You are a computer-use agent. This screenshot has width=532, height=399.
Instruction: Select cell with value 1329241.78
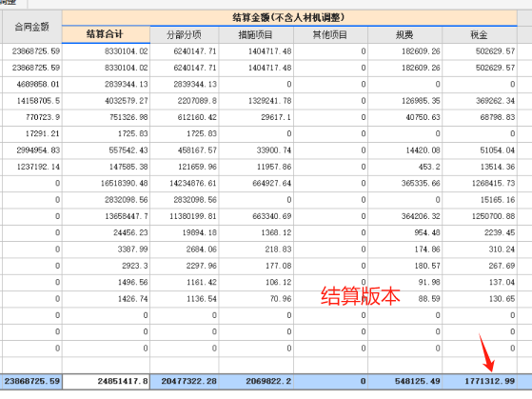coord(256,101)
